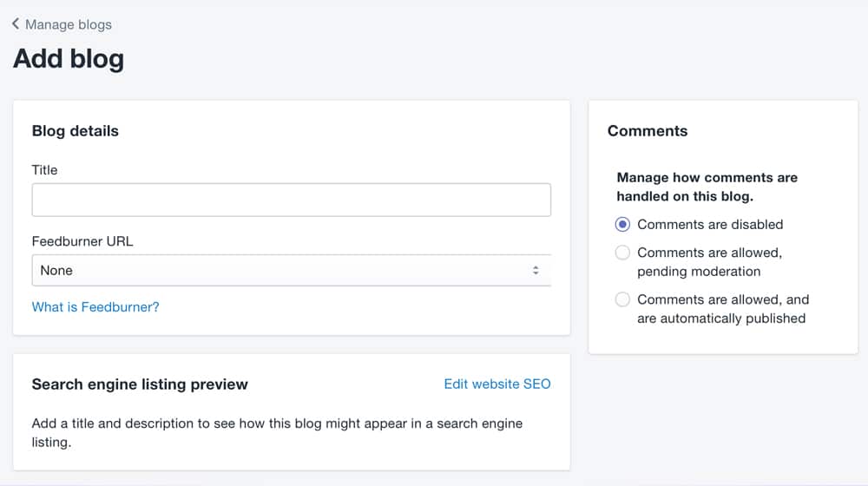Click the Title field label
The height and width of the screenshot is (486, 868).
tap(44, 170)
